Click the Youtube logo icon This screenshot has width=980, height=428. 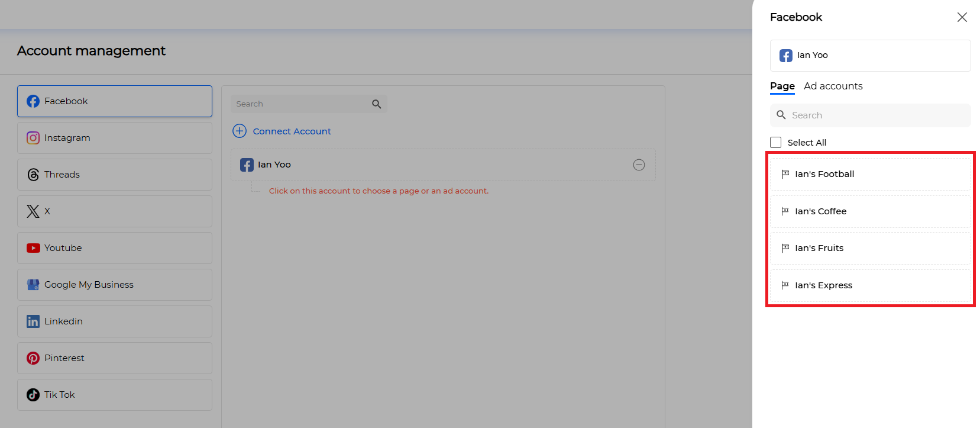(33, 248)
